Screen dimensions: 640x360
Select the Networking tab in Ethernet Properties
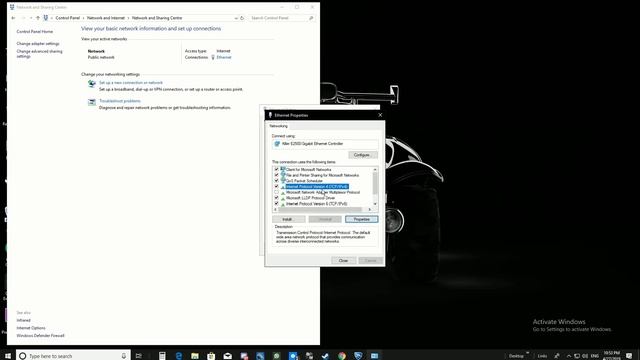click(x=278, y=126)
